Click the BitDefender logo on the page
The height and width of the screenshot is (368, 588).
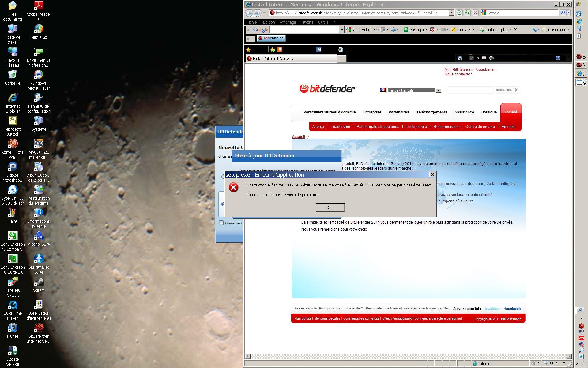coord(328,89)
